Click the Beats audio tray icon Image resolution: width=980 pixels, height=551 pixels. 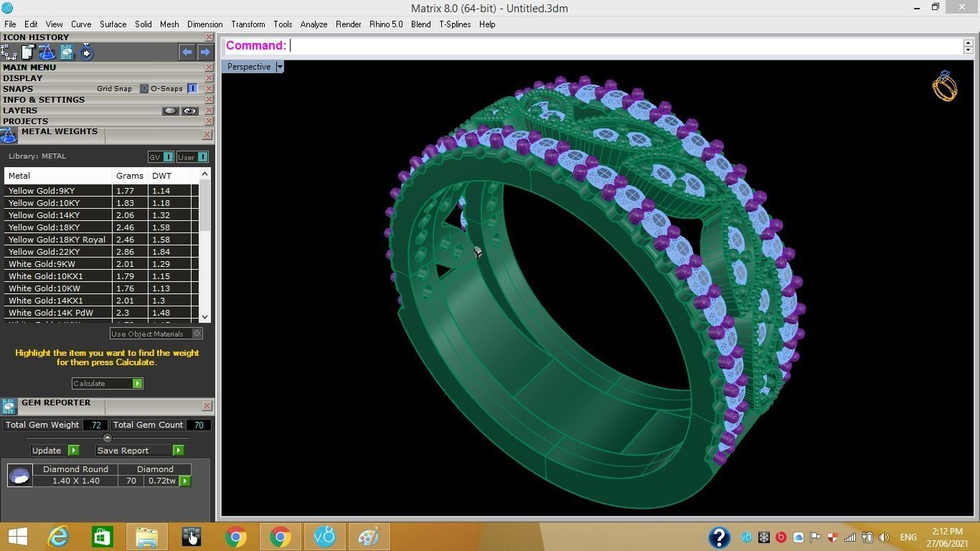(x=781, y=537)
